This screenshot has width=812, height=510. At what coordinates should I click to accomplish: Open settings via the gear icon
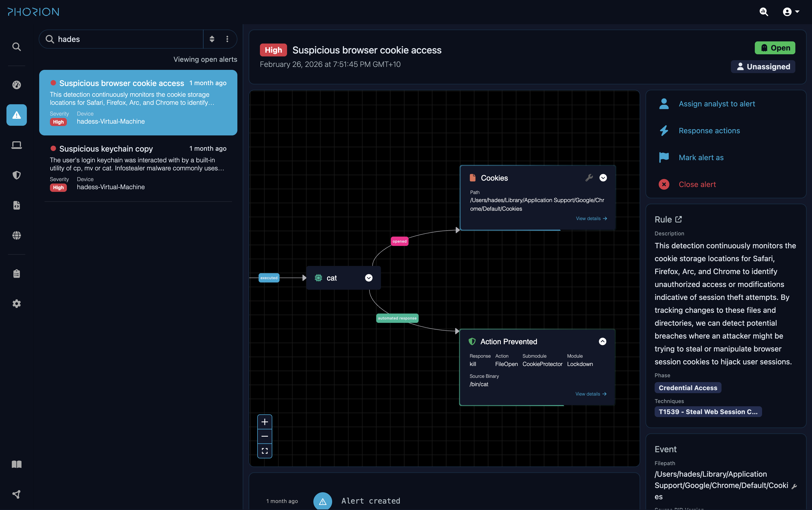tap(16, 303)
